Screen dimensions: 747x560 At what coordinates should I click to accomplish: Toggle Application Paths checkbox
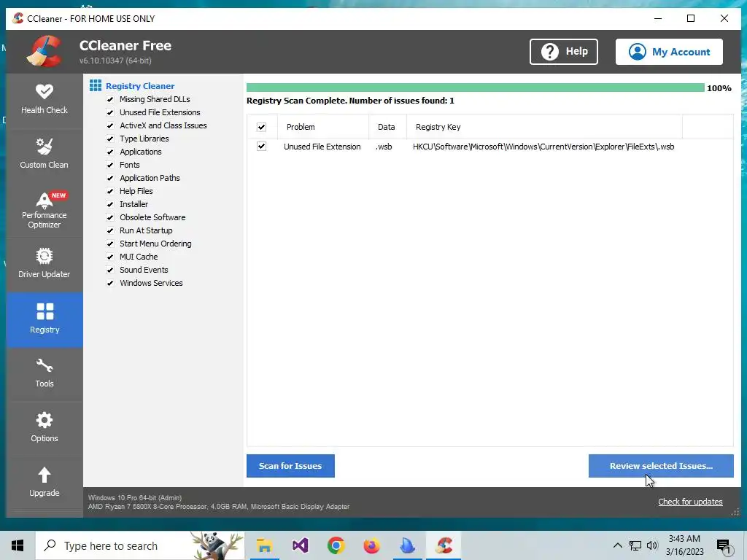pos(110,178)
